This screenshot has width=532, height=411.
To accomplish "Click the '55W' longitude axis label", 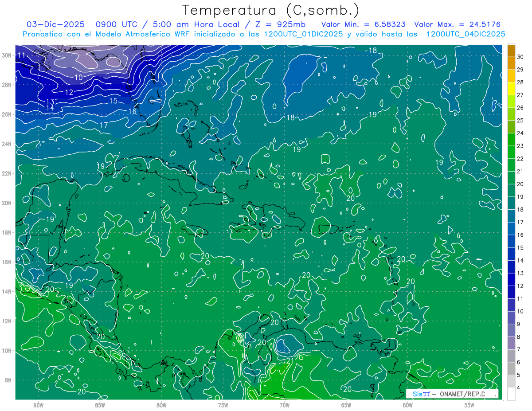I will 469,405.
